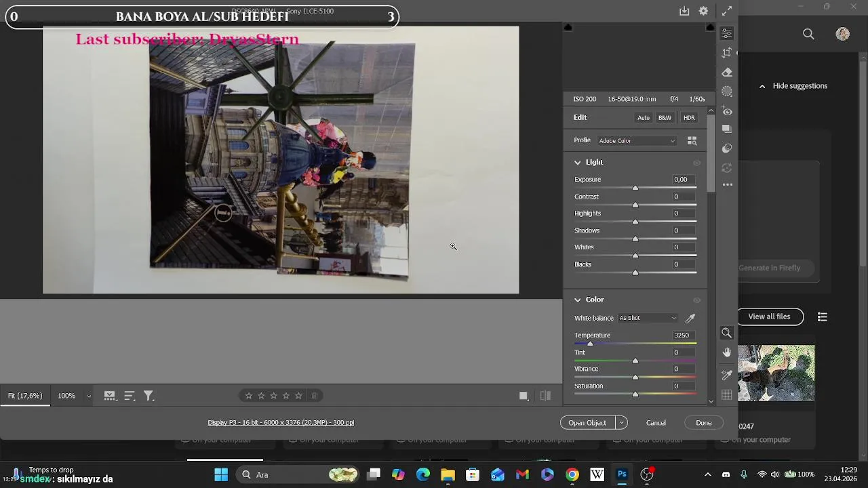Show hidden system tray icons
This screenshot has height=488, width=868.
tap(708, 474)
